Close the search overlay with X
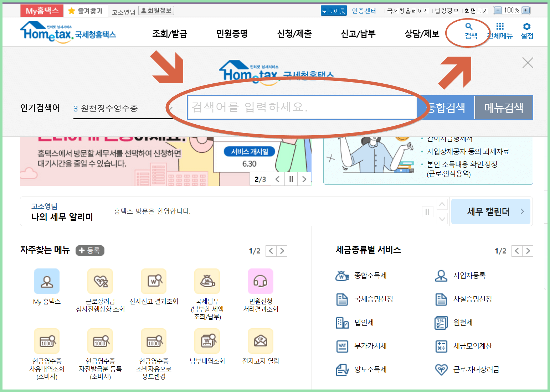Screen dimensions: 550x392 coord(528,63)
